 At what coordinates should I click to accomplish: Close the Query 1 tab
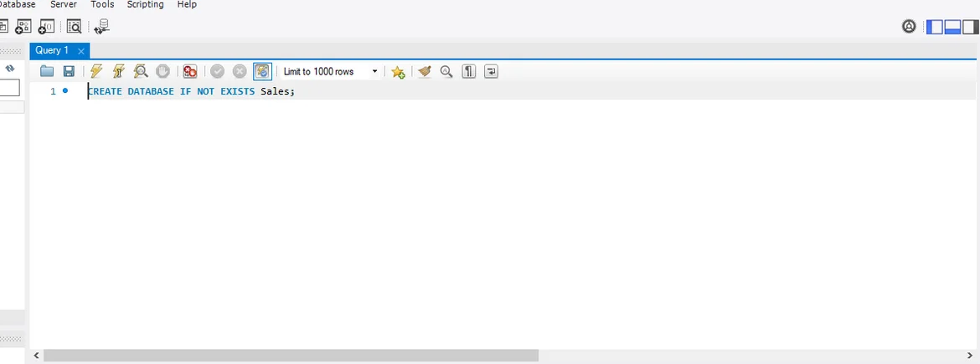click(x=81, y=51)
